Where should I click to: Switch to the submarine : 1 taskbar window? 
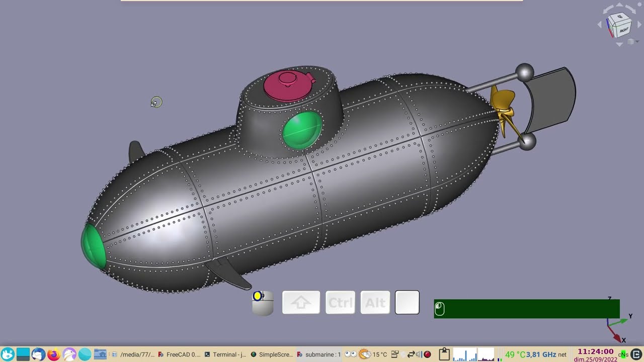coord(319,354)
